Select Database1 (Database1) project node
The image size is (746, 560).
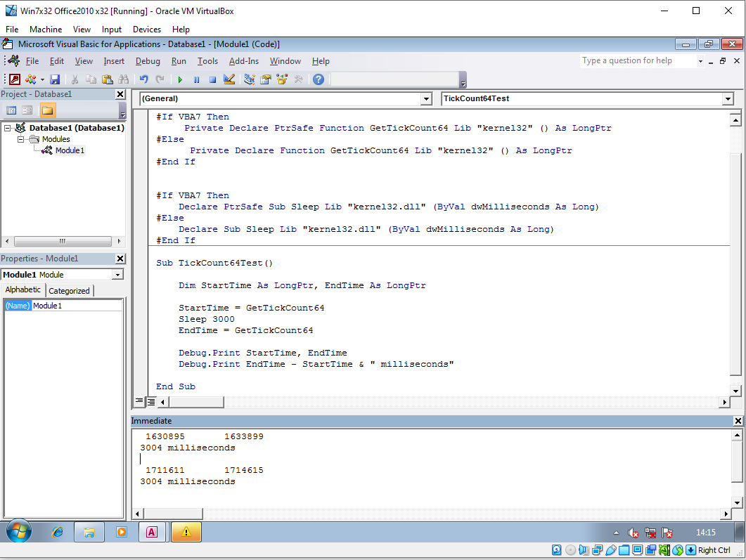point(77,128)
